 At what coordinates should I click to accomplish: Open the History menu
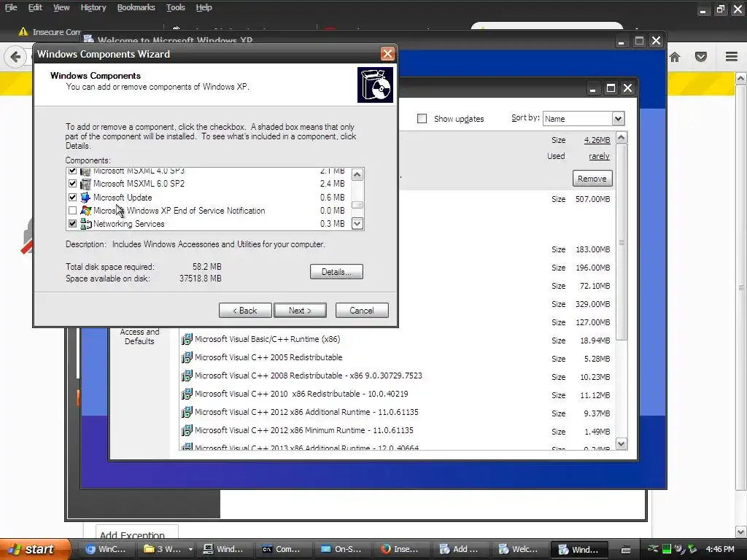point(93,7)
